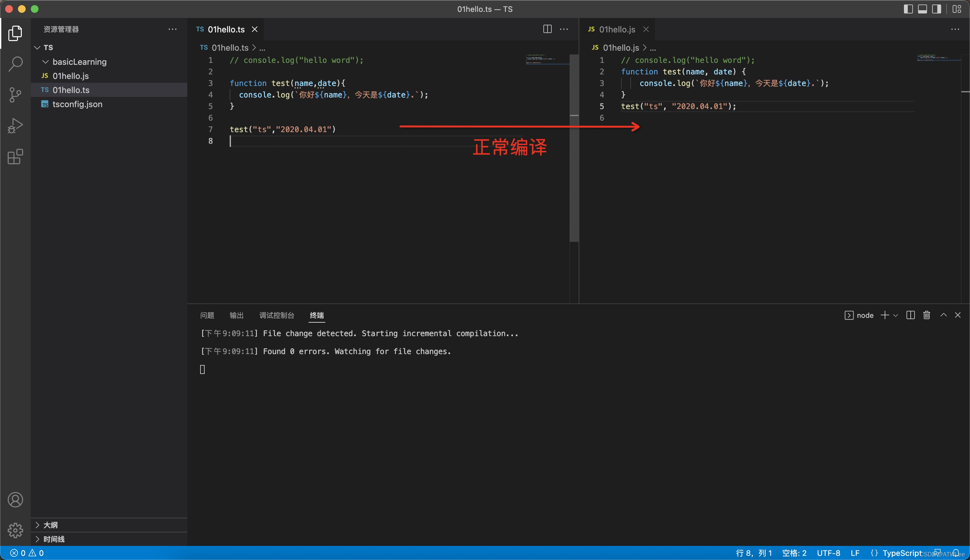Open the Accounts menu
The width and height of the screenshot is (970, 560).
click(x=15, y=500)
